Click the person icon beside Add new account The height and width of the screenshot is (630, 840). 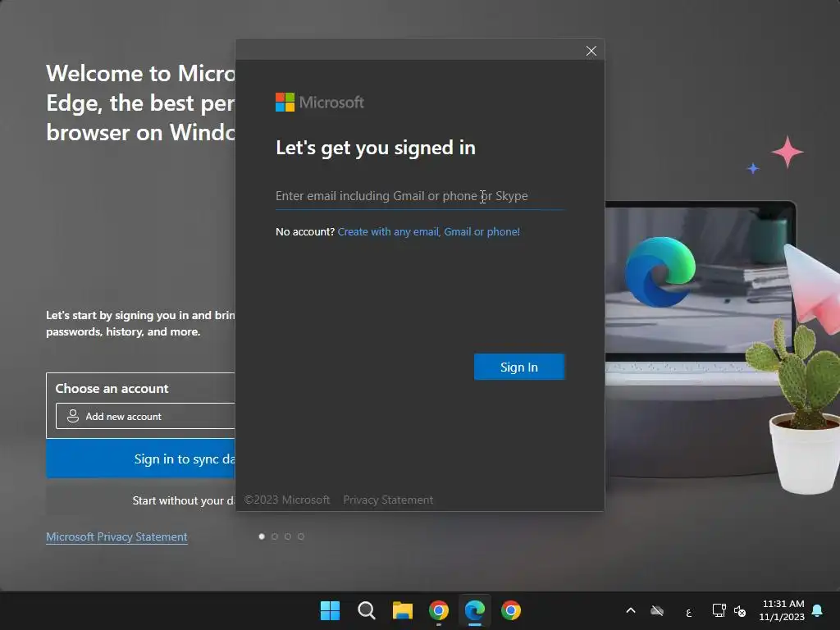(73, 416)
